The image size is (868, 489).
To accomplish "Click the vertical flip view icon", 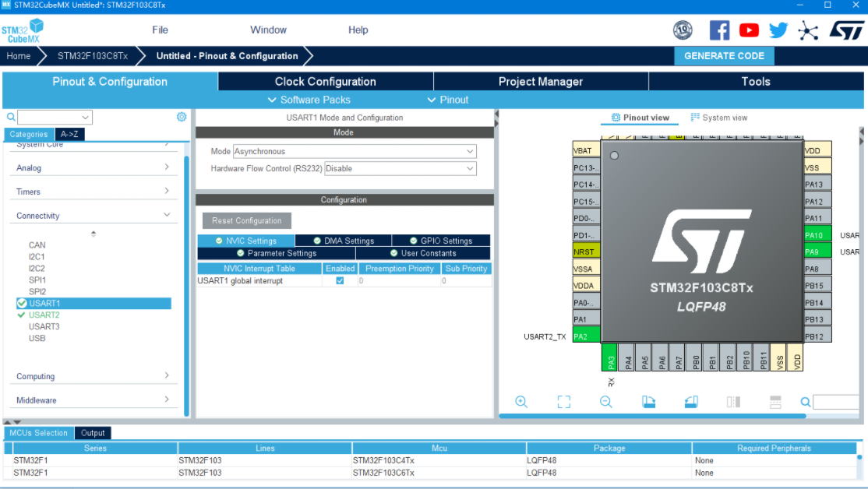I will [733, 402].
